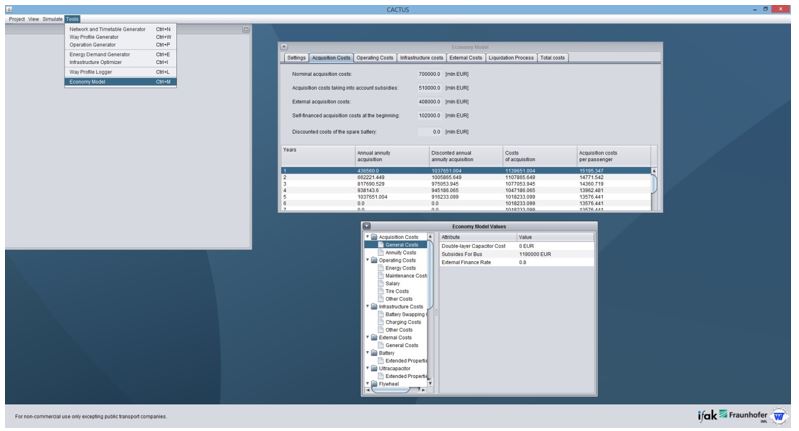Screen dimensions: 799x431
Task: Click the left panel's top-right window icon
Action: click(246, 28)
